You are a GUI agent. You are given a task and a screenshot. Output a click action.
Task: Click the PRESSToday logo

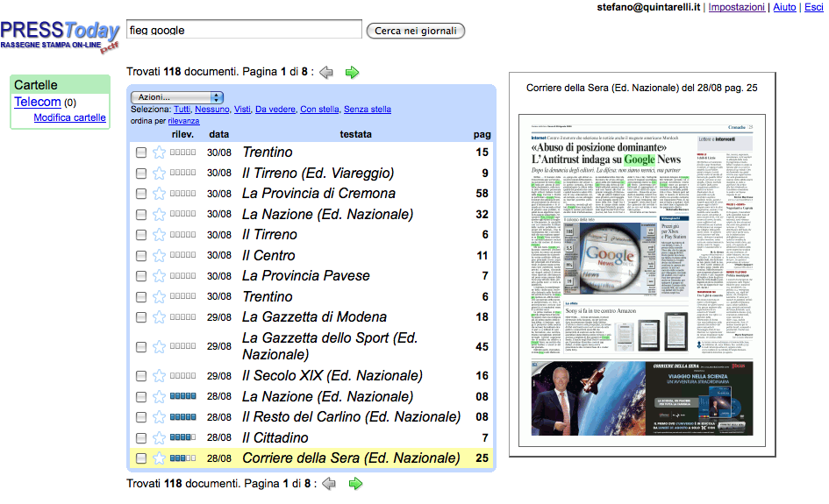pyautogui.click(x=60, y=35)
